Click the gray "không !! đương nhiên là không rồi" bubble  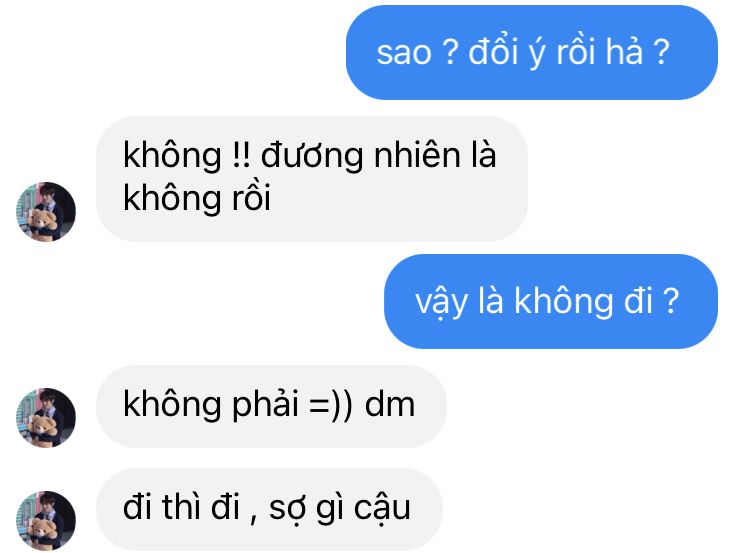(x=312, y=178)
